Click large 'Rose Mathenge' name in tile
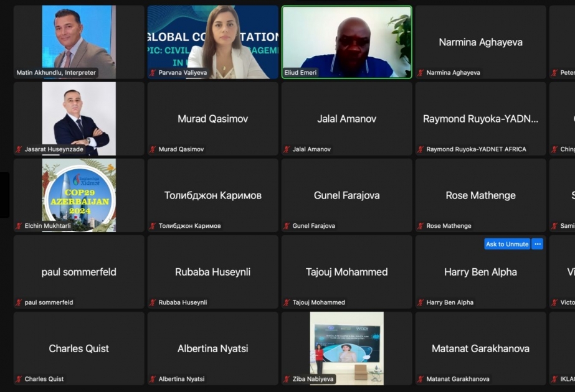The width and height of the screenshot is (575, 392). [480, 195]
